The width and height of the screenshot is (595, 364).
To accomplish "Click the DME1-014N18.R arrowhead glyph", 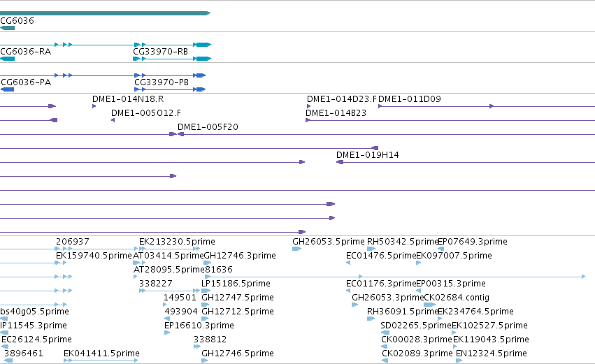I will [x=94, y=106].
